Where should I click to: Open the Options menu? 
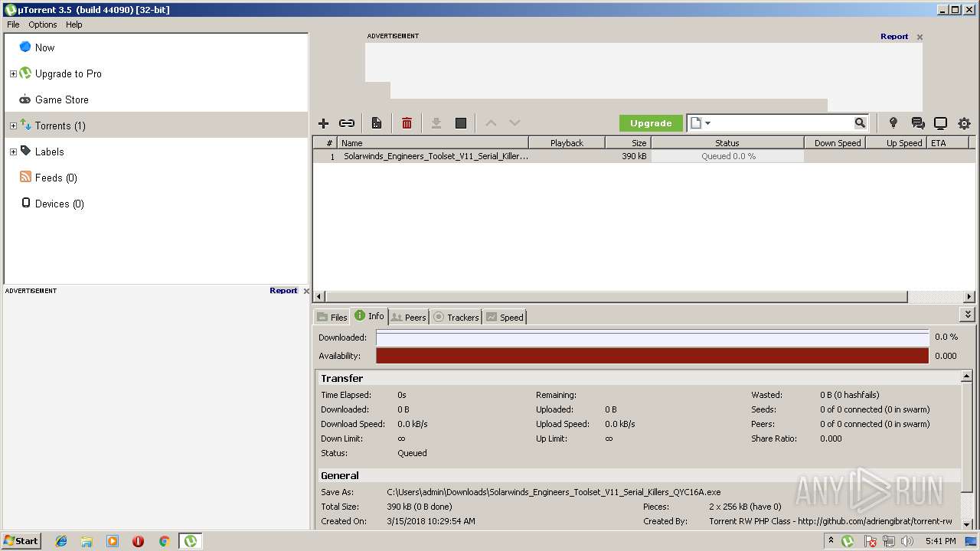pos(43,24)
